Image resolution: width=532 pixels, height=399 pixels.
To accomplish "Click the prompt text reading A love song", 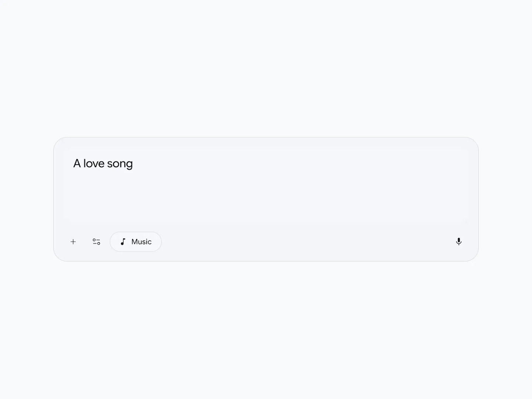I will point(103,163).
